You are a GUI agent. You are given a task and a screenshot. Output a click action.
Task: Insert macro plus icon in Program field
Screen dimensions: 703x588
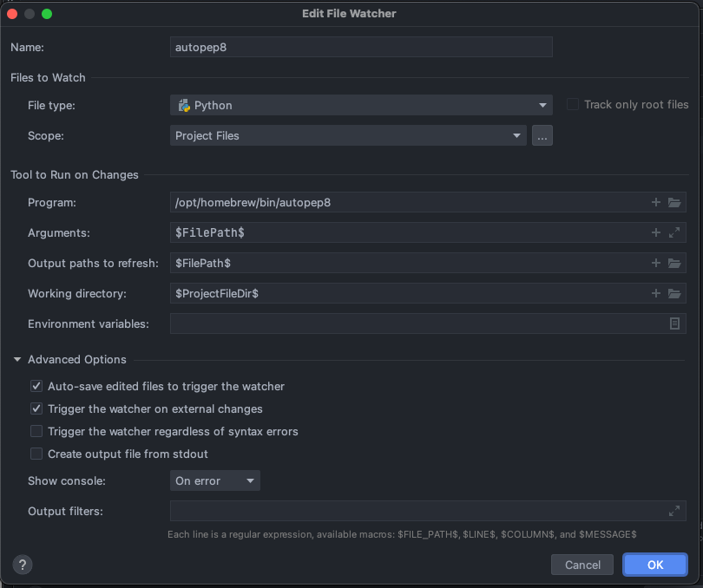[656, 202]
